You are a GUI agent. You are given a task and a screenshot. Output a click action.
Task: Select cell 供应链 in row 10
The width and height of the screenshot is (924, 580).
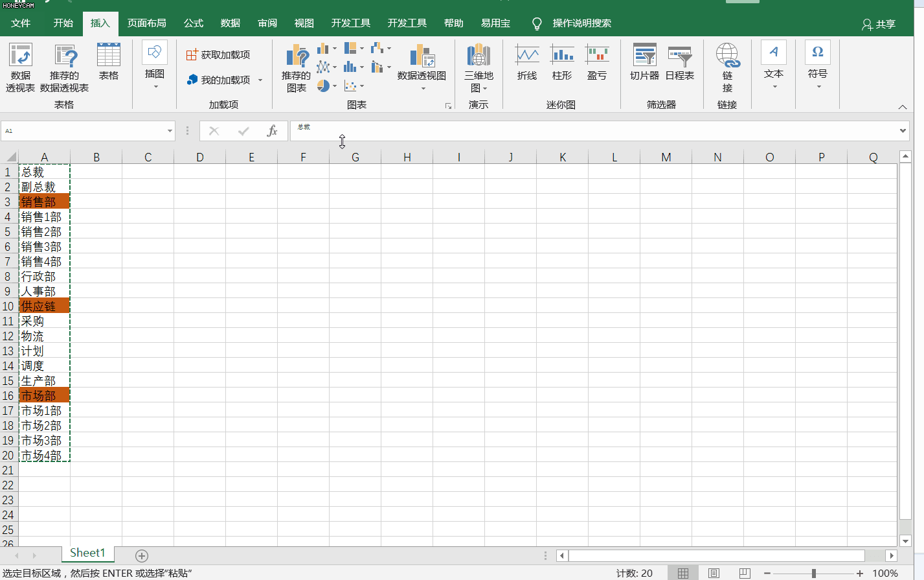click(44, 306)
